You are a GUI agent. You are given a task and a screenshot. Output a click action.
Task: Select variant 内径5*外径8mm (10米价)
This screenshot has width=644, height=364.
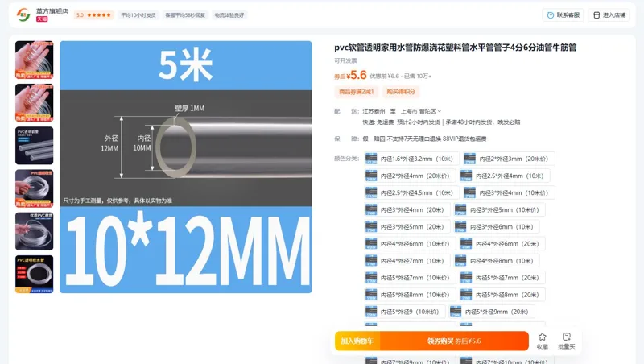(410, 295)
